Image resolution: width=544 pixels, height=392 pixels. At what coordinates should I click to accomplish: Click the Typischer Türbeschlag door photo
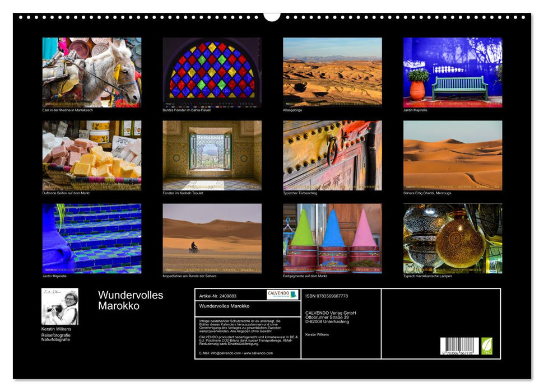pyautogui.click(x=332, y=155)
